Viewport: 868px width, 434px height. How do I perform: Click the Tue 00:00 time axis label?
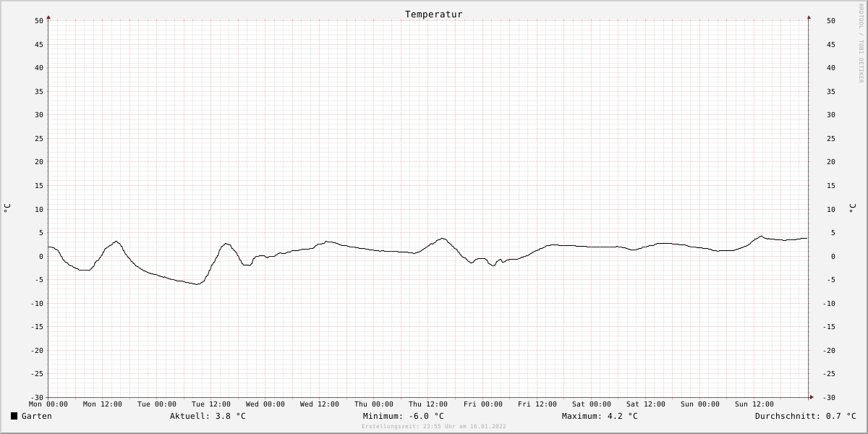157,404
